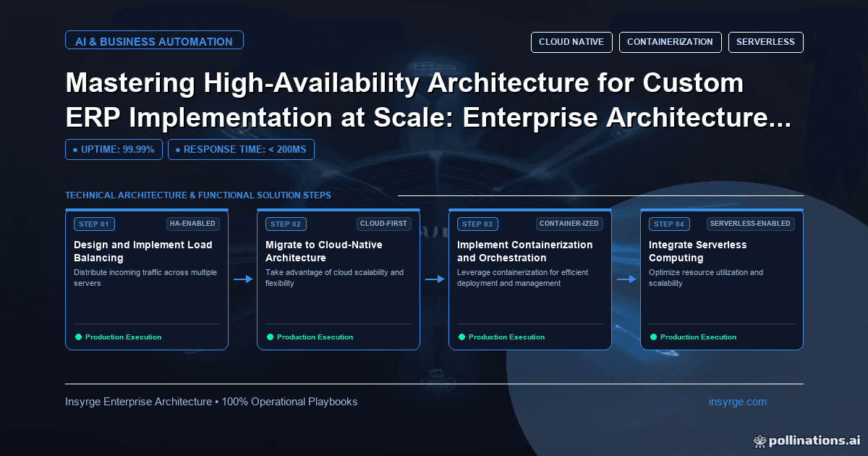
Task: Click the Mastering High-Availability Architecture headline
Action: (x=428, y=101)
